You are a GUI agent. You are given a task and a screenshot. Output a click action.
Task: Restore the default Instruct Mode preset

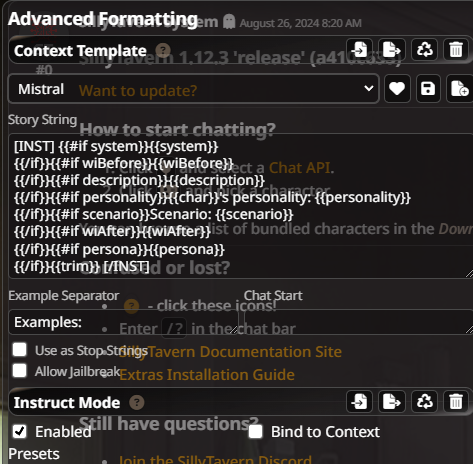424,401
